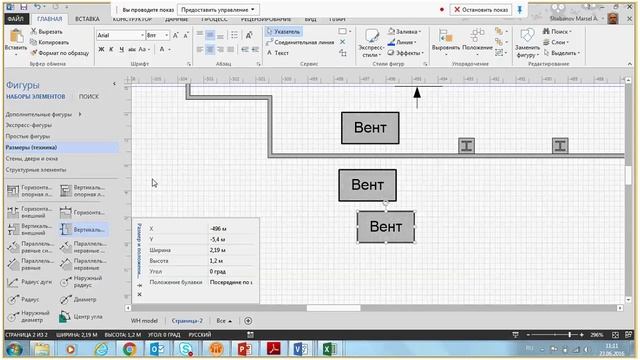
Task: Switch to WH model page tab
Action: pyautogui.click(x=144, y=321)
